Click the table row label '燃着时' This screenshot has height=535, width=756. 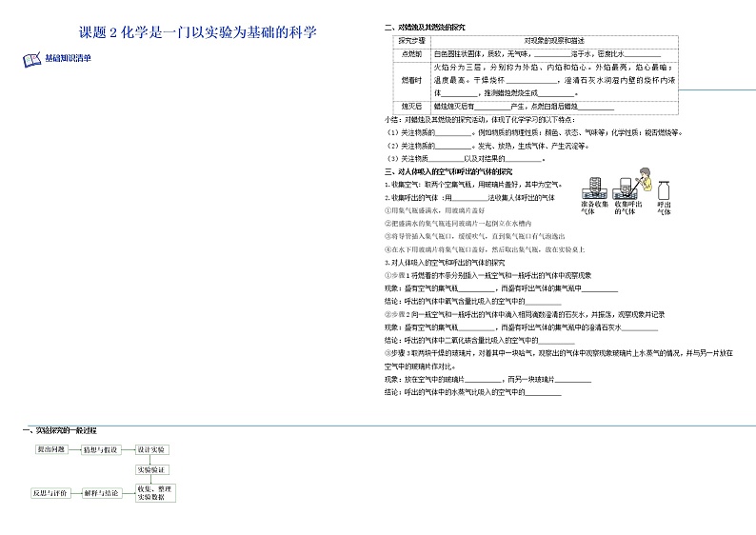coord(411,80)
